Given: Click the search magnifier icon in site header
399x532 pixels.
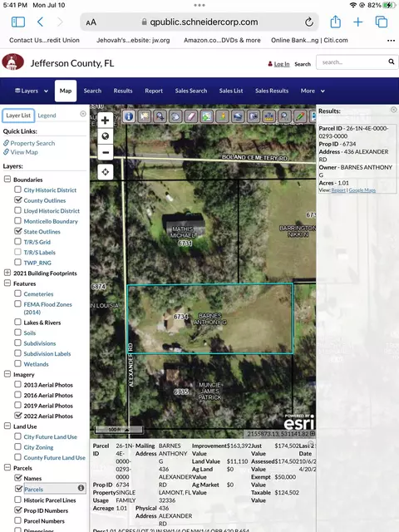Looking at the screenshot, I should coord(392,62).
